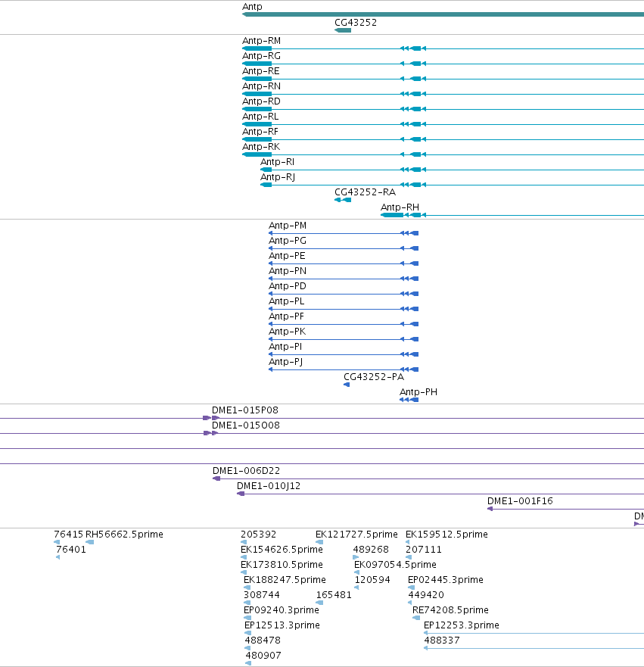Select the EP09240.3prime EST label
The image size is (644, 667).
coord(282,610)
